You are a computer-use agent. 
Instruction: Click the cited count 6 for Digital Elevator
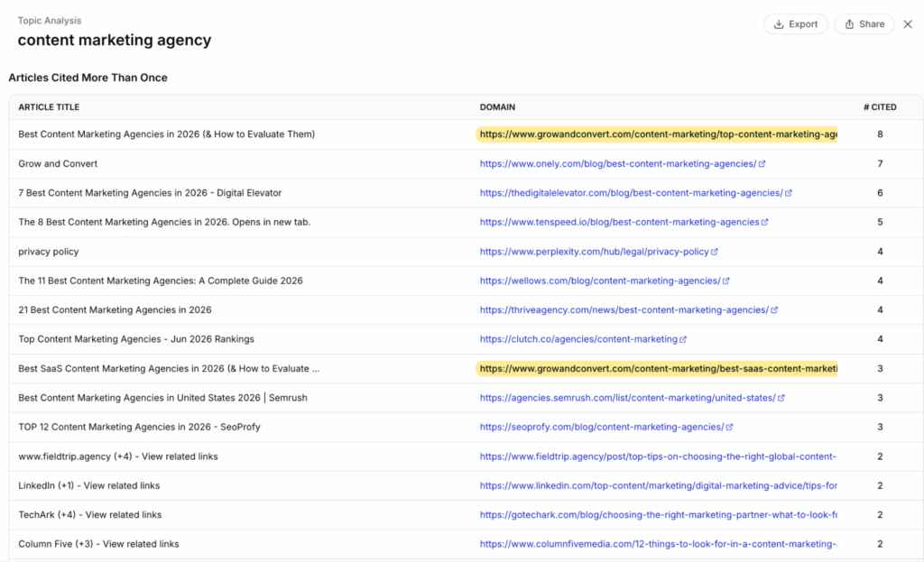[880, 193]
